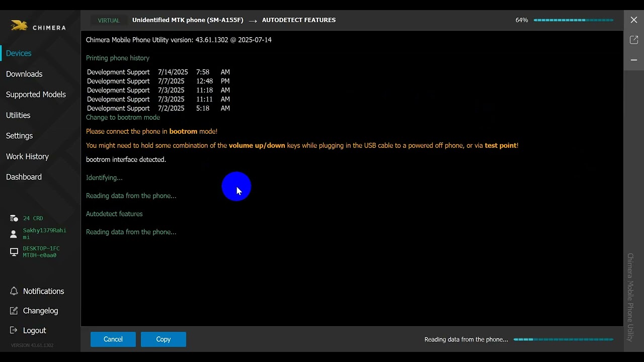Image resolution: width=644 pixels, height=362 pixels.
Task: Copy the log output
Action: pyautogui.click(x=164, y=339)
